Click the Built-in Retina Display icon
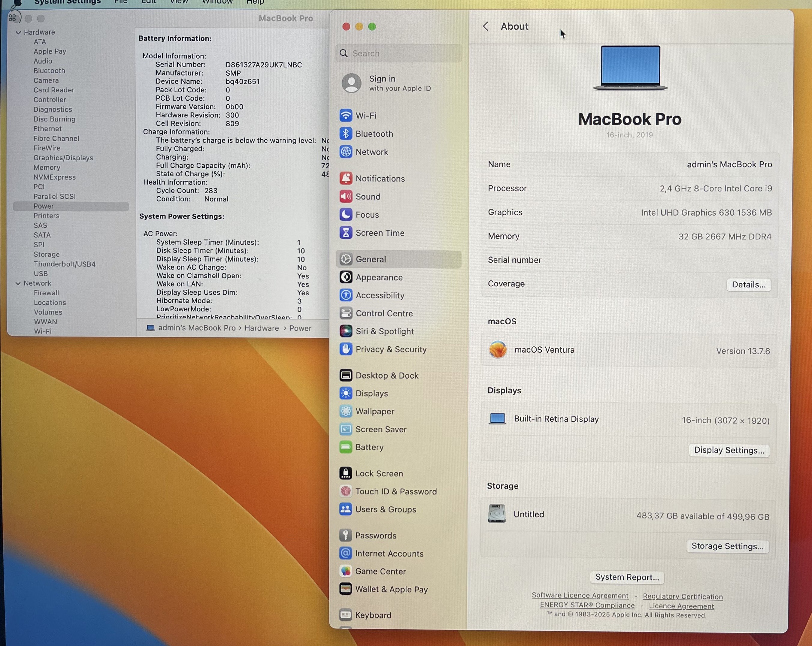 pyautogui.click(x=497, y=419)
